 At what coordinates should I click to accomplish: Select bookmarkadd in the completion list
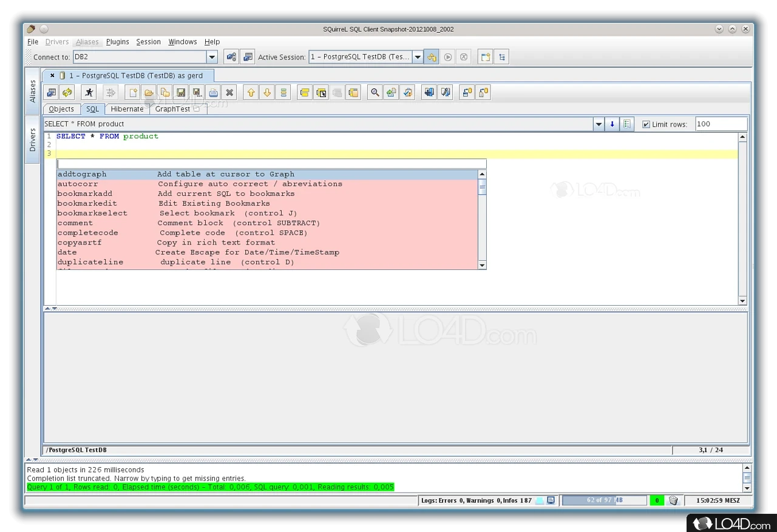(85, 194)
